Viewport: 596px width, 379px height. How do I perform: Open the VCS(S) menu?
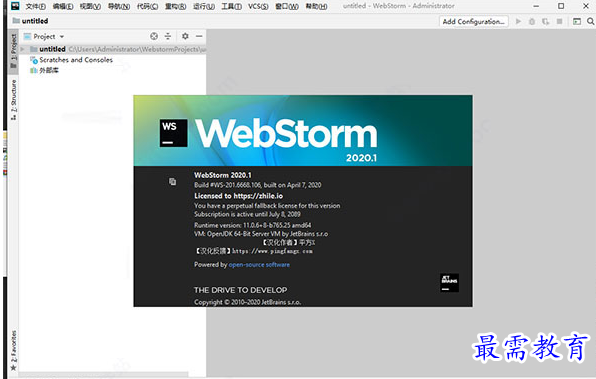pyautogui.click(x=258, y=6)
